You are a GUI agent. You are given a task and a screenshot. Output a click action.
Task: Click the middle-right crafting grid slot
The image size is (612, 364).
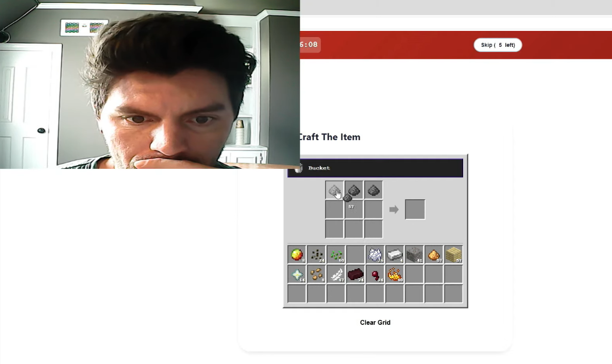point(373,210)
